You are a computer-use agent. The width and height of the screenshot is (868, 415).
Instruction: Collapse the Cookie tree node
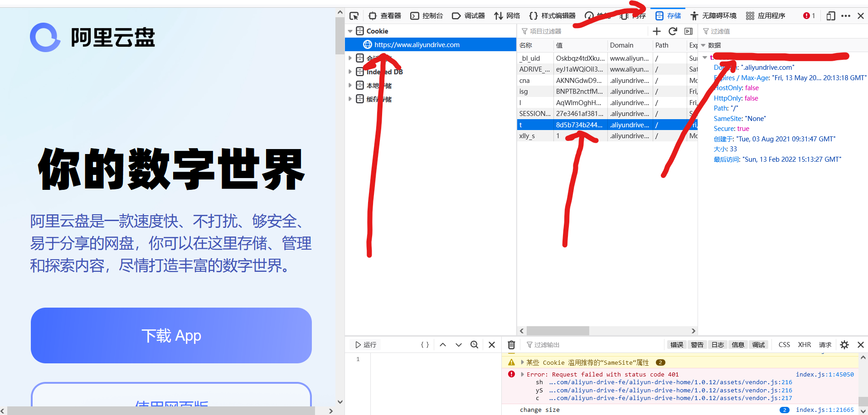click(x=350, y=31)
